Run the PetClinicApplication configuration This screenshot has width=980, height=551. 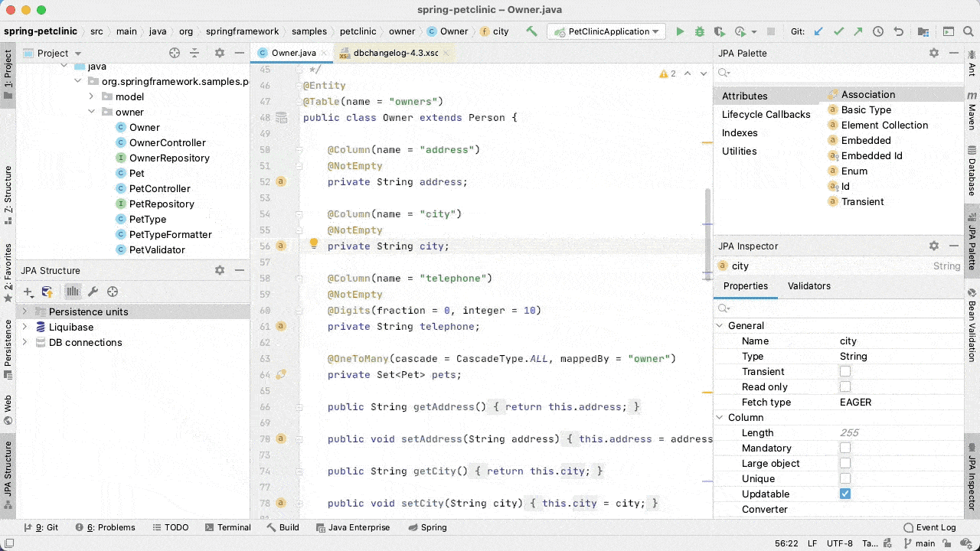coord(681,31)
